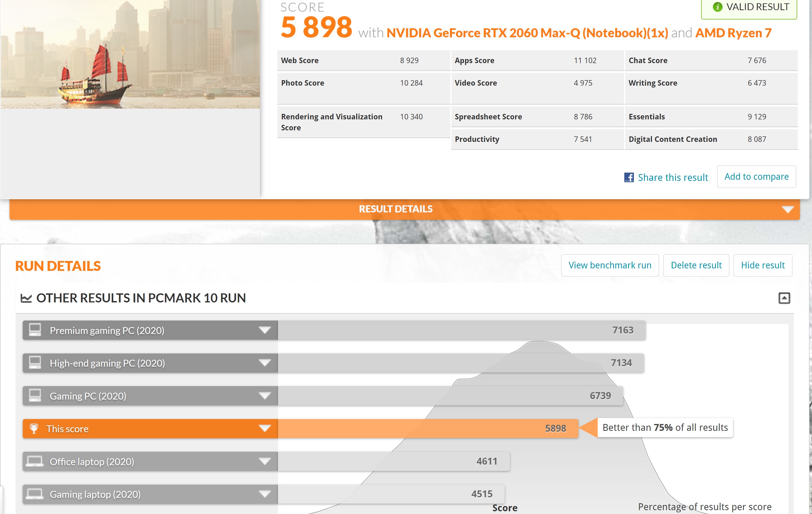The width and height of the screenshot is (812, 514).
Task: Open the NVIDIA GeForce RTX 2060 Max-Q link
Action: click(527, 33)
